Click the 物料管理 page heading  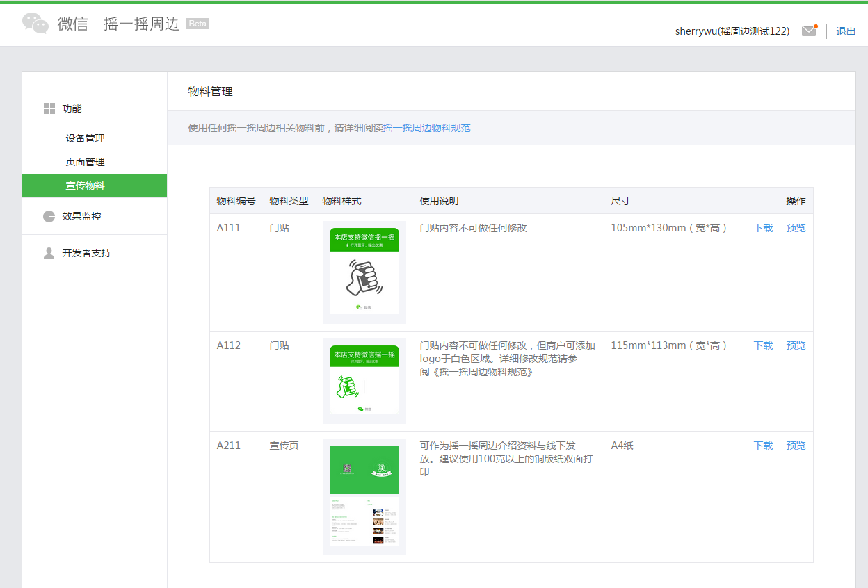point(210,91)
